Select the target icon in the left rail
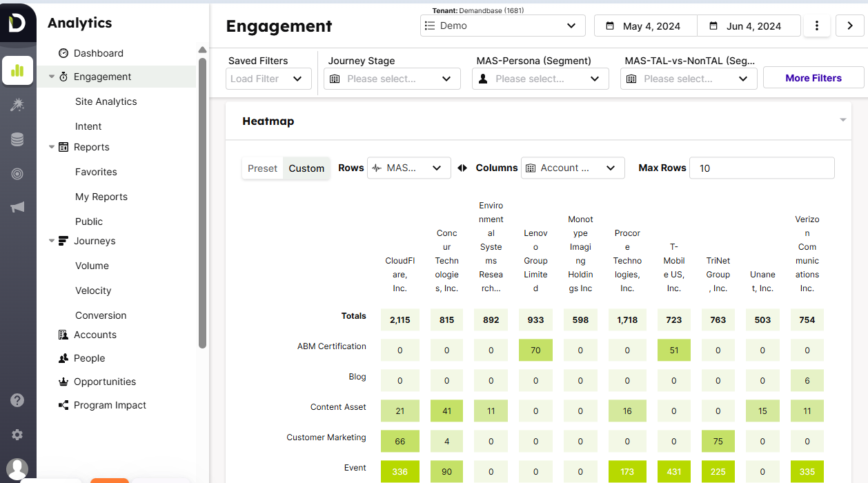The image size is (868, 483). [17, 174]
